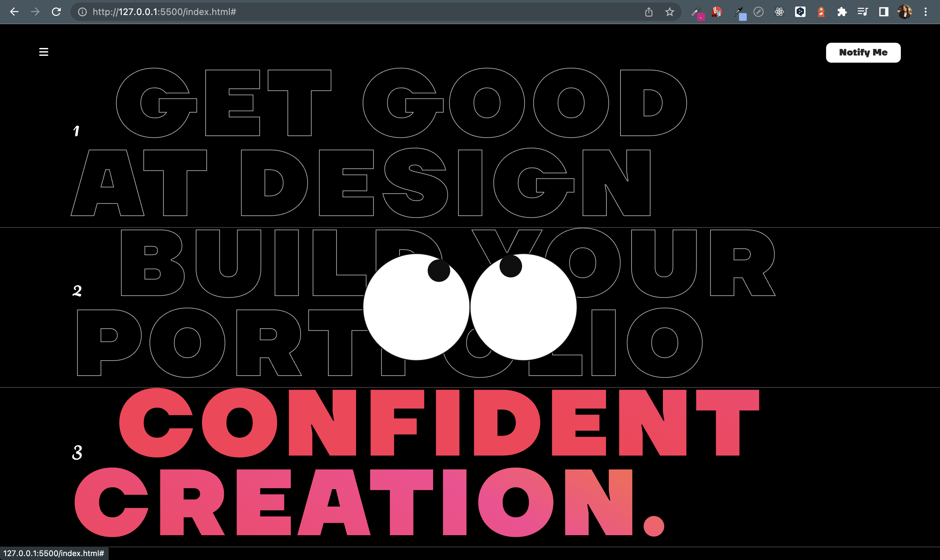Open the page ruler extension
The width and height of the screenshot is (940, 560).
point(758,12)
